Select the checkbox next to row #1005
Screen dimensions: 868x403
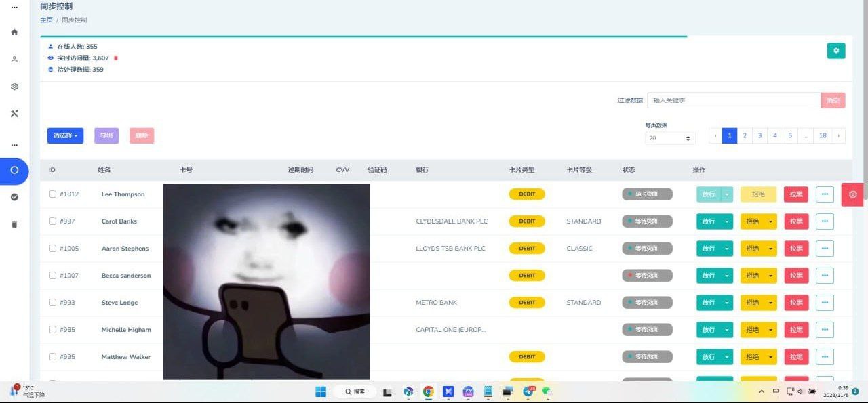tap(52, 249)
